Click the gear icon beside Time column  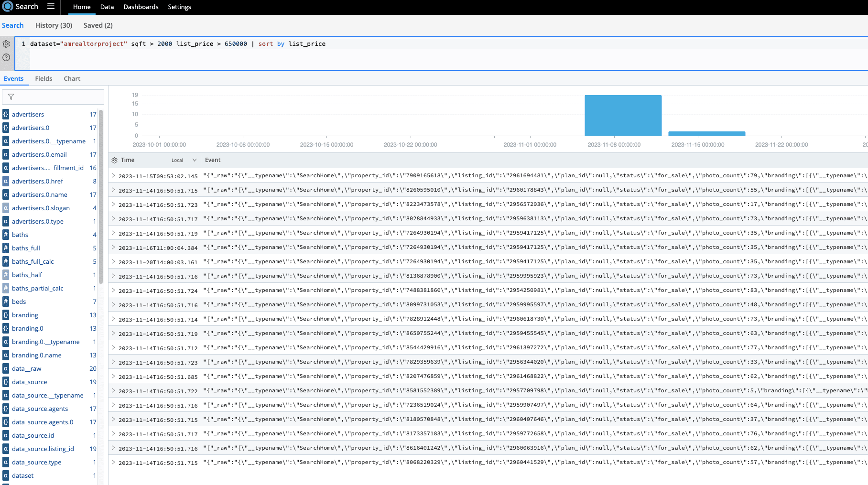(x=114, y=161)
